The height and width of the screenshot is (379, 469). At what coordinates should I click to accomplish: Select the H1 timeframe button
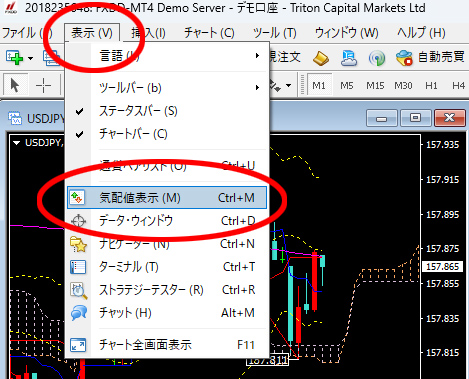tap(431, 86)
